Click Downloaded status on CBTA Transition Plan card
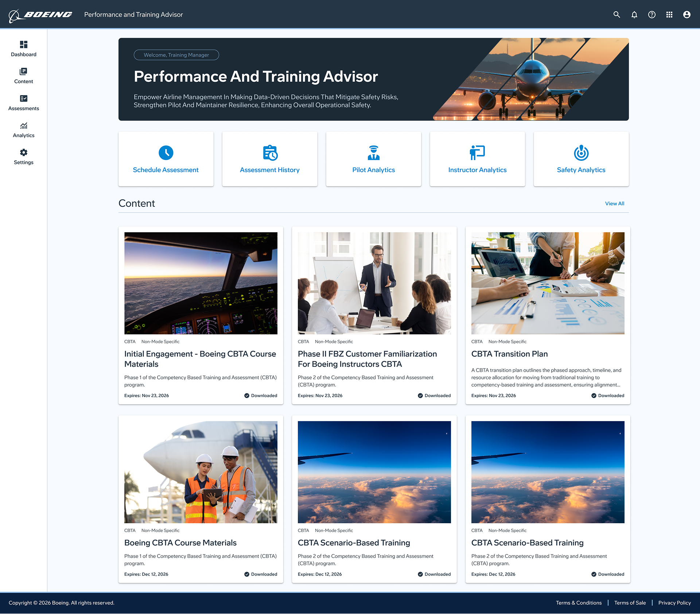Viewport: 700px width, 614px height. pos(608,396)
